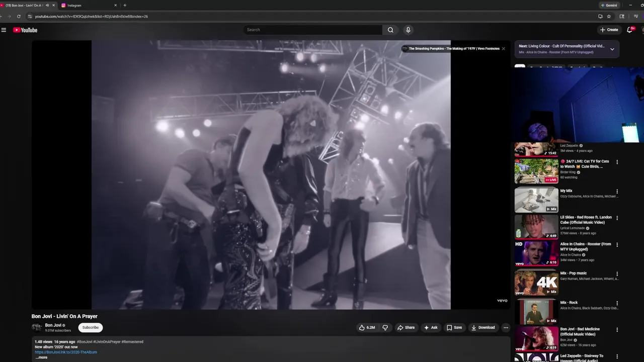Reload the page
The height and width of the screenshot is (362, 644).
pos(19,16)
